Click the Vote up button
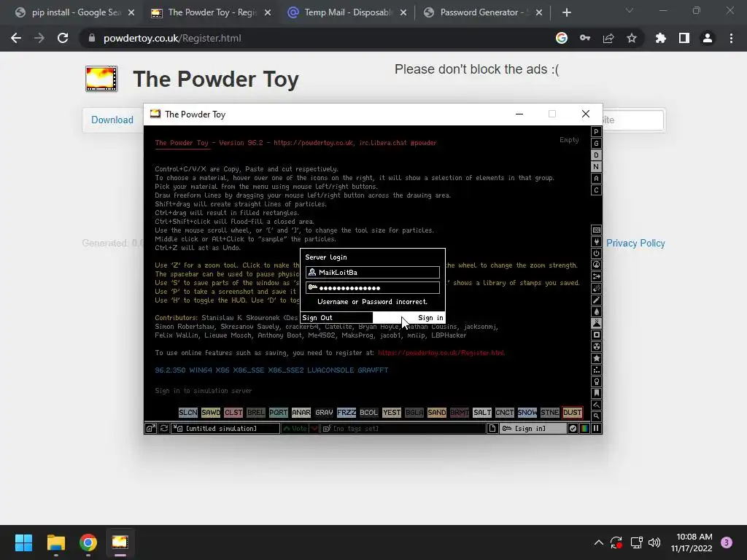 (295, 429)
